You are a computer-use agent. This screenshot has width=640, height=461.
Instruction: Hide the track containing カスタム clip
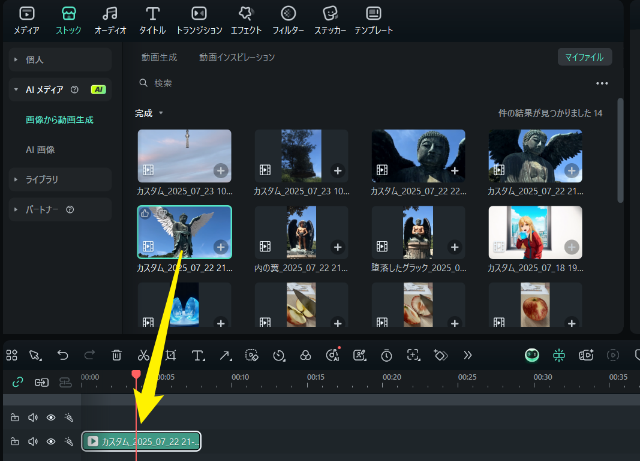(x=51, y=441)
